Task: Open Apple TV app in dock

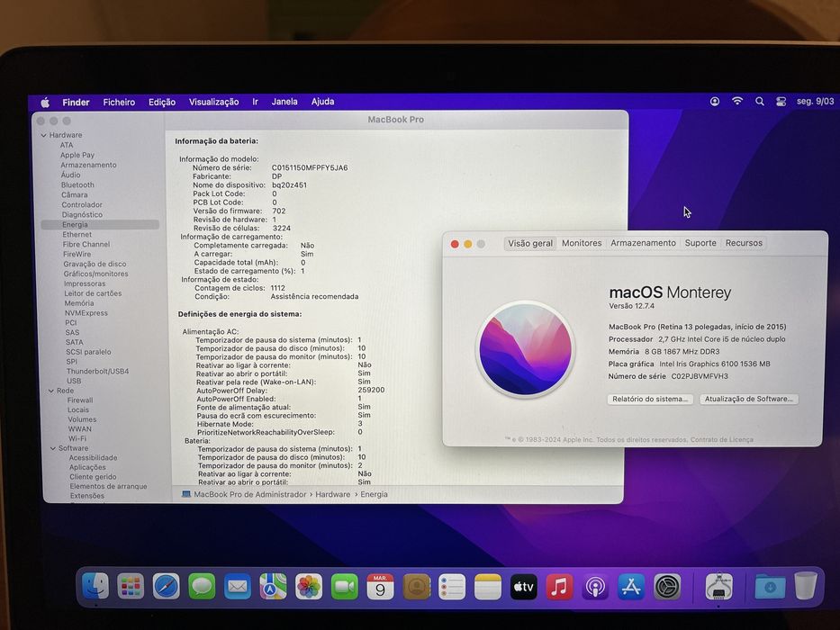Action: pos(523,586)
